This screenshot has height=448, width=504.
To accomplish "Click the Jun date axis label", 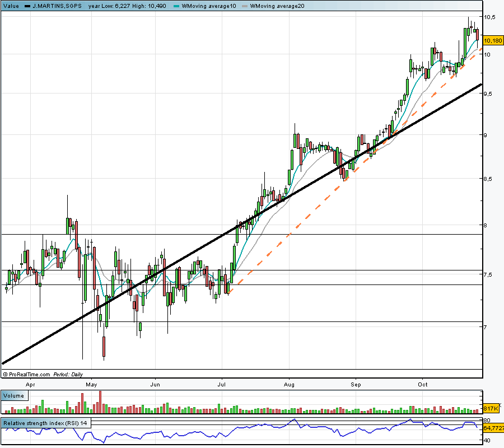I will point(155,385).
